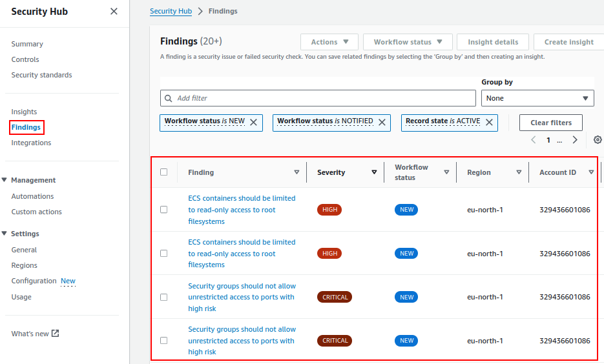The height and width of the screenshot is (364, 604).
Task: Open Summary in the sidebar
Action: point(27,44)
